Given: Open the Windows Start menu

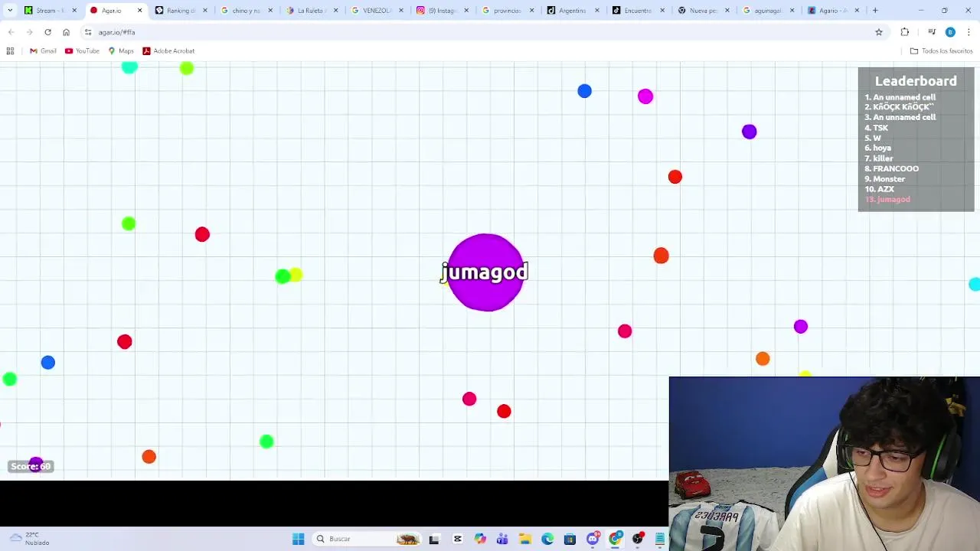Looking at the screenshot, I should point(298,539).
